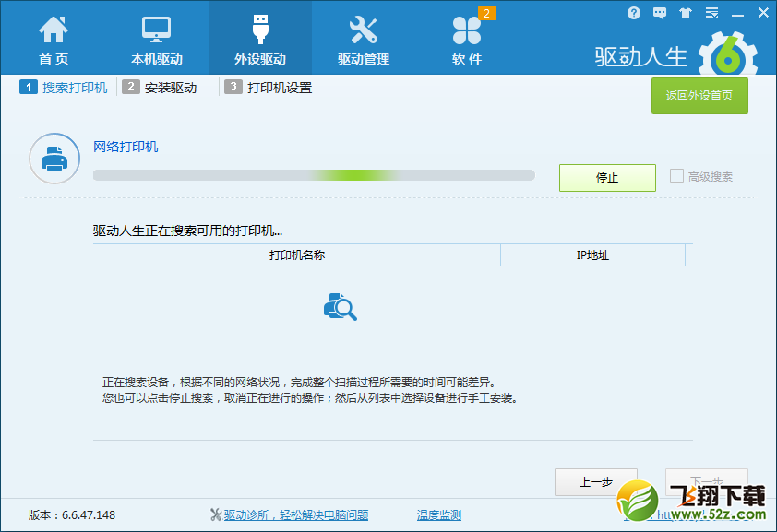Viewport: 777px width, 532px height.
Task: Click the round network printer icon
Action: click(x=54, y=159)
